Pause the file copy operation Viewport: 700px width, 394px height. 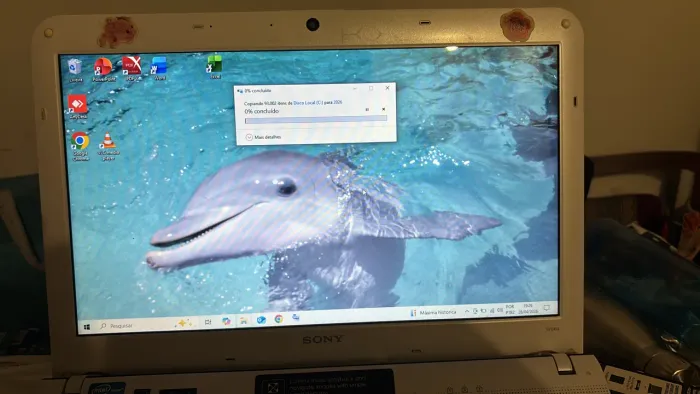pyautogui.click(x=367, y=109)
